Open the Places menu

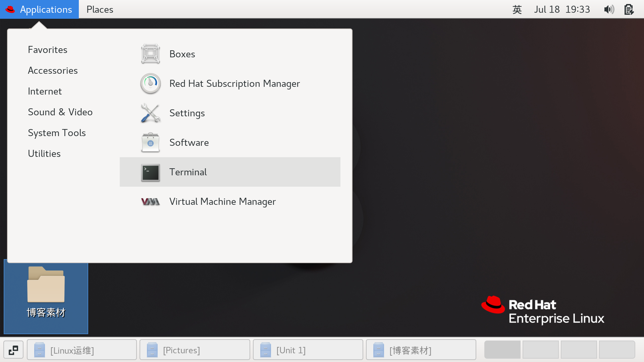tap(100, 9)
